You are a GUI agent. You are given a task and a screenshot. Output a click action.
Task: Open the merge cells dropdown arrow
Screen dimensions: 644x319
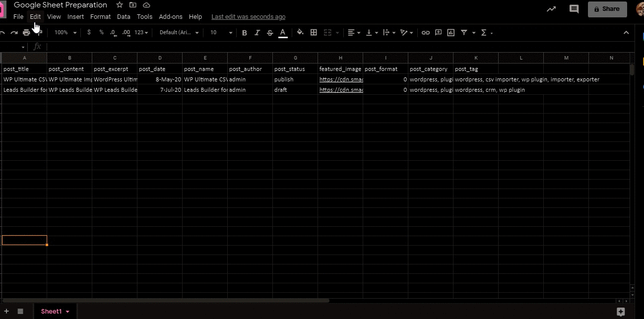click(x=337, y=33)
